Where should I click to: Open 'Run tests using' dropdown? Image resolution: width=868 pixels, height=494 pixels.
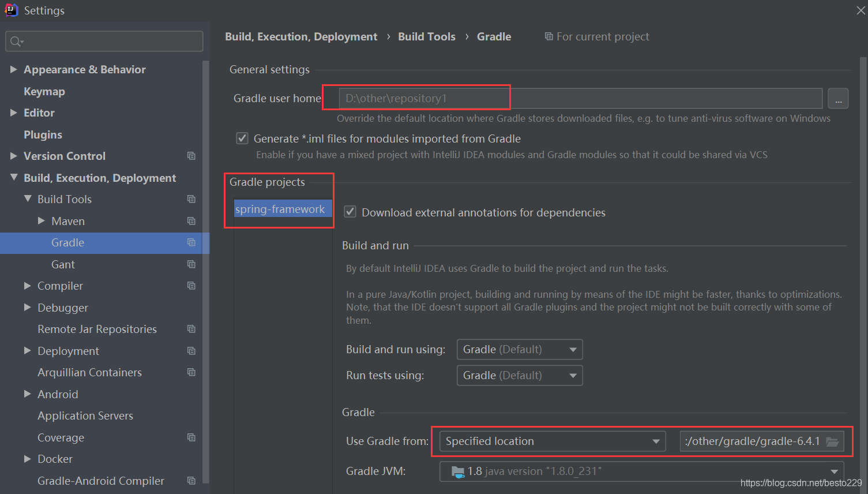(520, 376)
